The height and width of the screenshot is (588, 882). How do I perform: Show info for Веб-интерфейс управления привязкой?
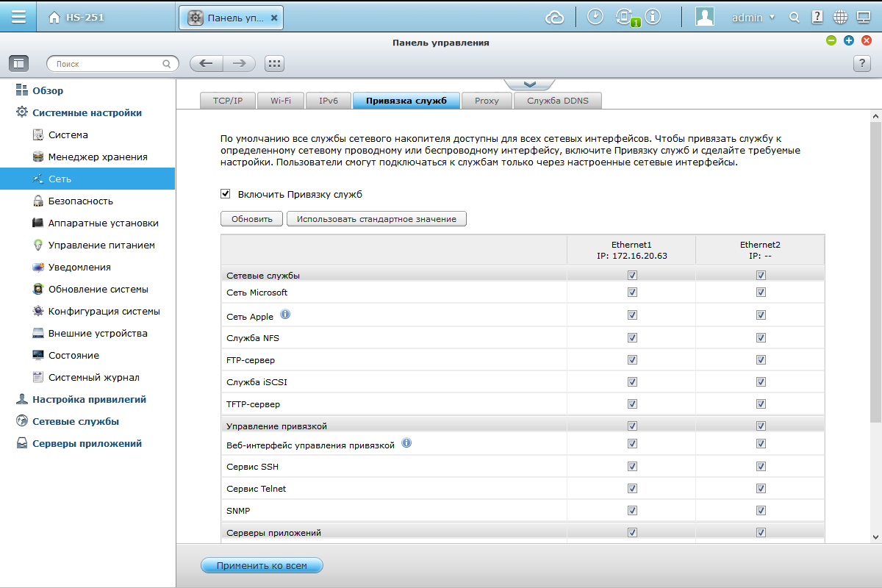(406, 443)
